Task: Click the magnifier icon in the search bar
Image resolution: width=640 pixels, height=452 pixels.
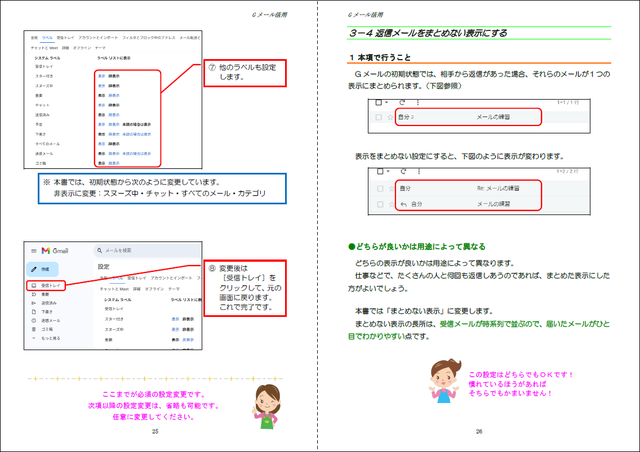Action: [x=100, y=250]
